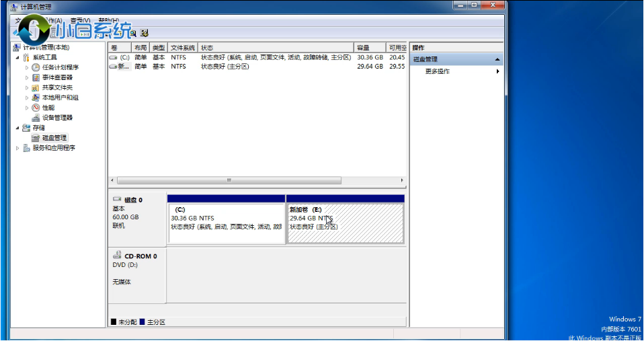The width and height of the screenshot is (644, 341).
Task: Expand the 任务计划程序 node
Action: pos(27,67)
